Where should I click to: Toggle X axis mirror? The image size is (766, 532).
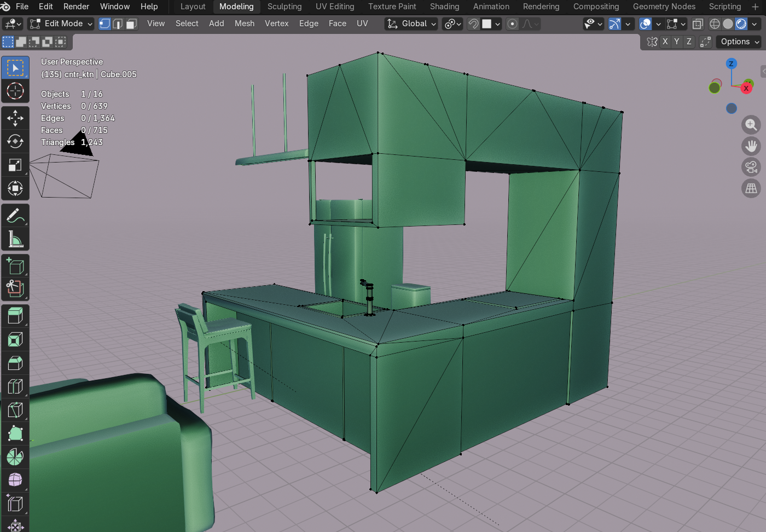(665, 42)
